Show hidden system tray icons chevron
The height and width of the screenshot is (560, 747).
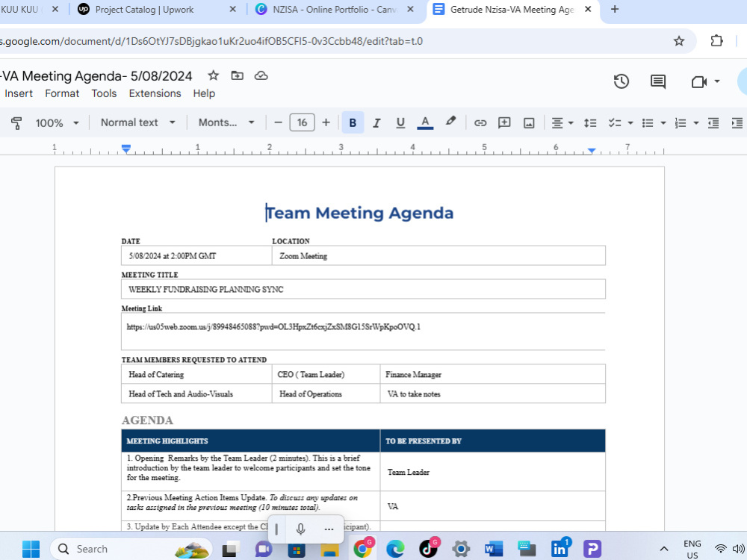663,549
